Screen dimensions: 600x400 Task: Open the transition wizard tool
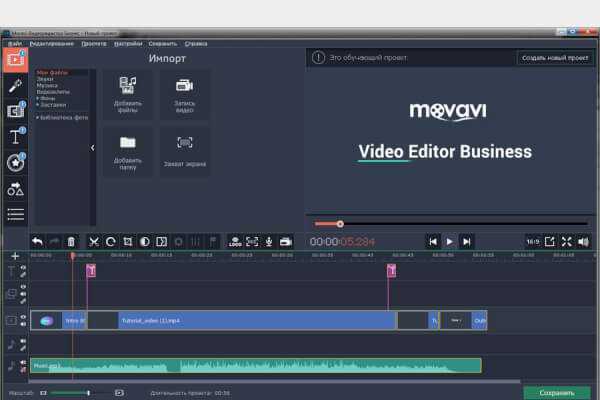coord(161,242)
